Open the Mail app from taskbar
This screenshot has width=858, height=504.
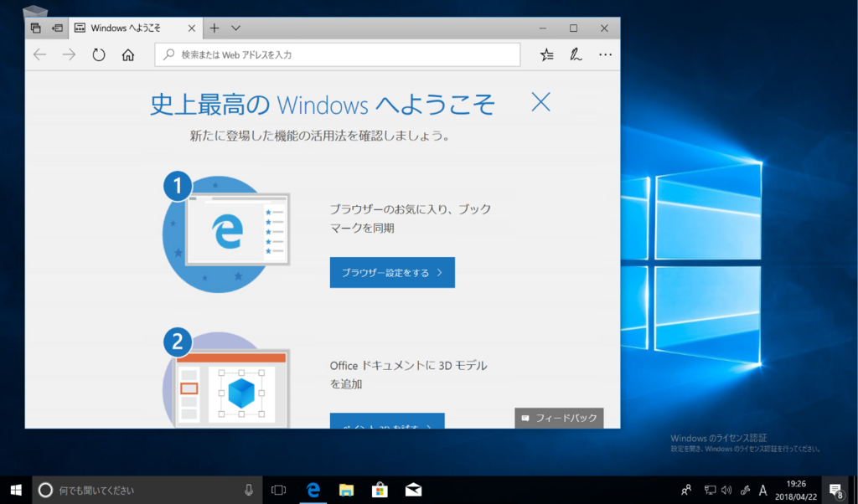[413, 491]
